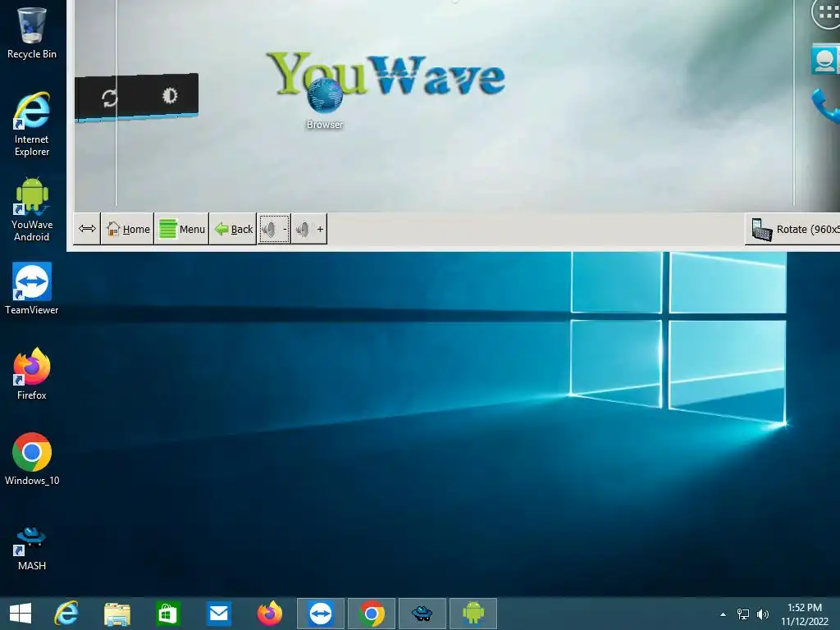Image resolution: width=840 pixels, height=630 pixels.
Task: Click the Rotate screen button
Action: tap(793, 230)
